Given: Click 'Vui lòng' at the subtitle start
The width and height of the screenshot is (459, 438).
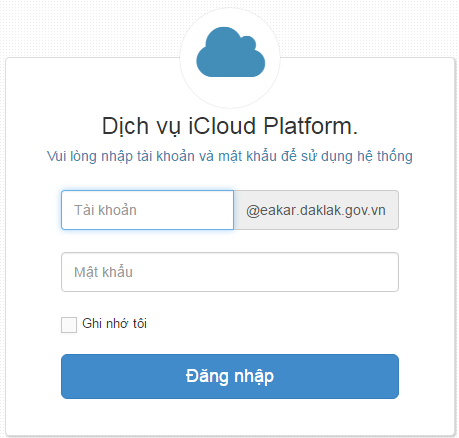Looking at the screenshot, I should point(72,156).
